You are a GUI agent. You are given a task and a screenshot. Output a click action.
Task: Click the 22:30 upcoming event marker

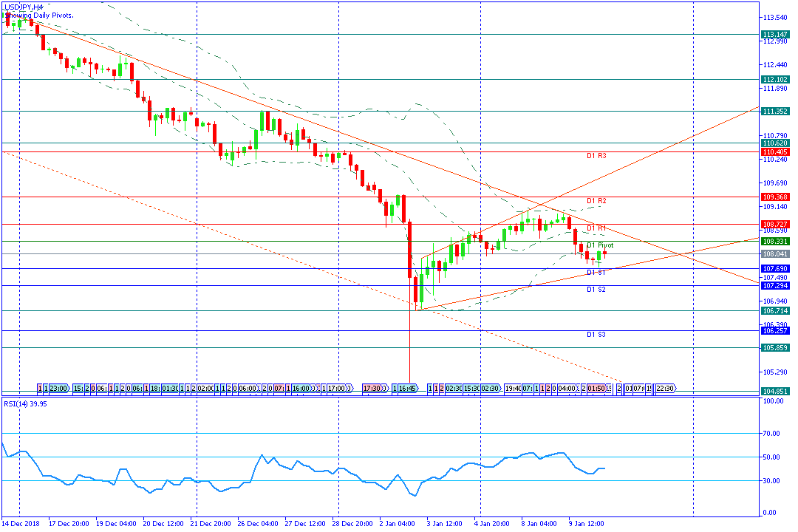point(665,389)
